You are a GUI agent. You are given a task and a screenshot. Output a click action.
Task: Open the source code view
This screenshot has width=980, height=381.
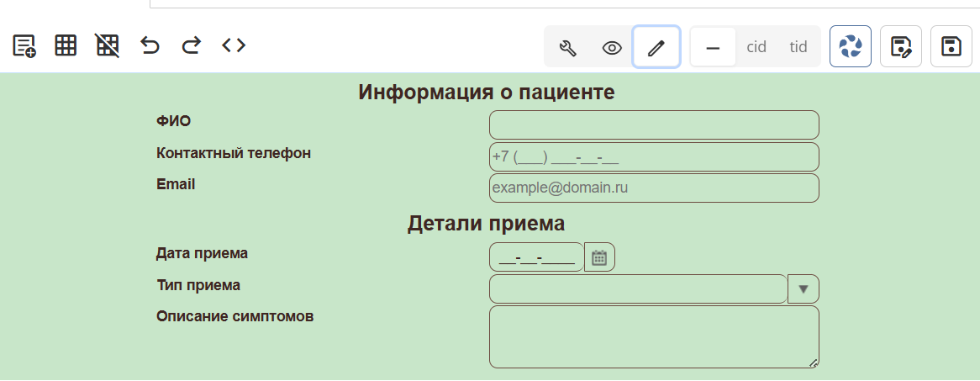[x=234, y=45]
